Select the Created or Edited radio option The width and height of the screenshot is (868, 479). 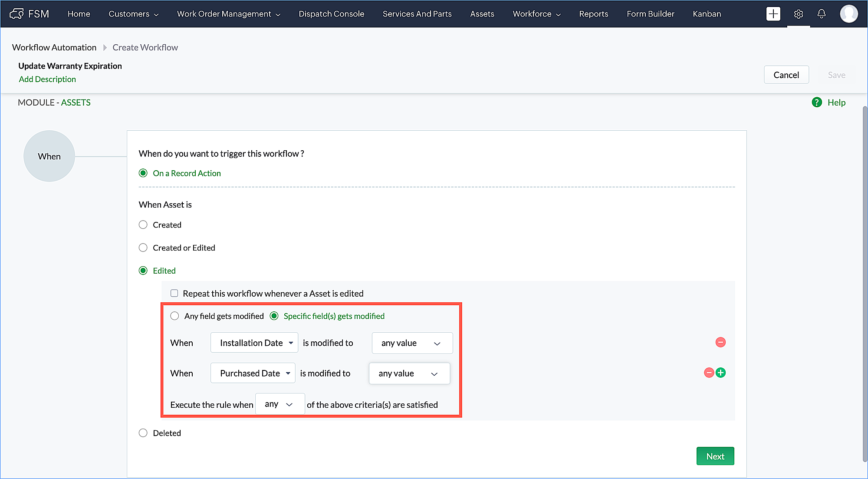[x=143, y=248]
